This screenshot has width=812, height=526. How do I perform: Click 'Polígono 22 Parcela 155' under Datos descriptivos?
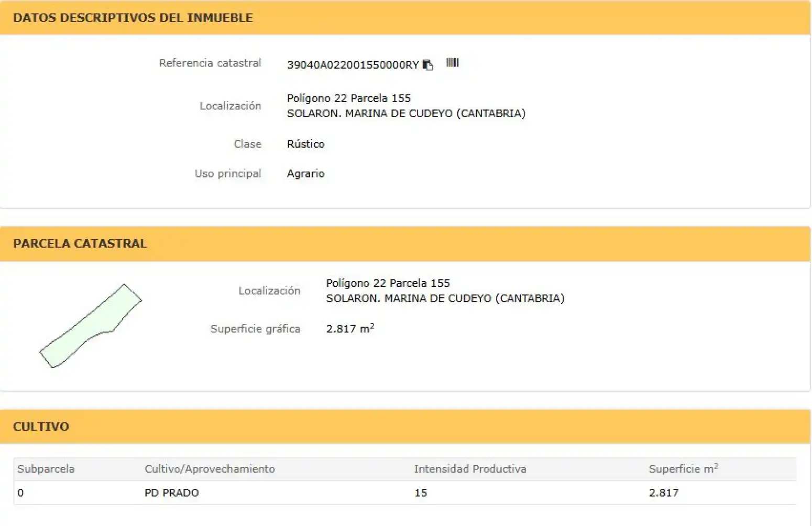(x=349, y=98)
